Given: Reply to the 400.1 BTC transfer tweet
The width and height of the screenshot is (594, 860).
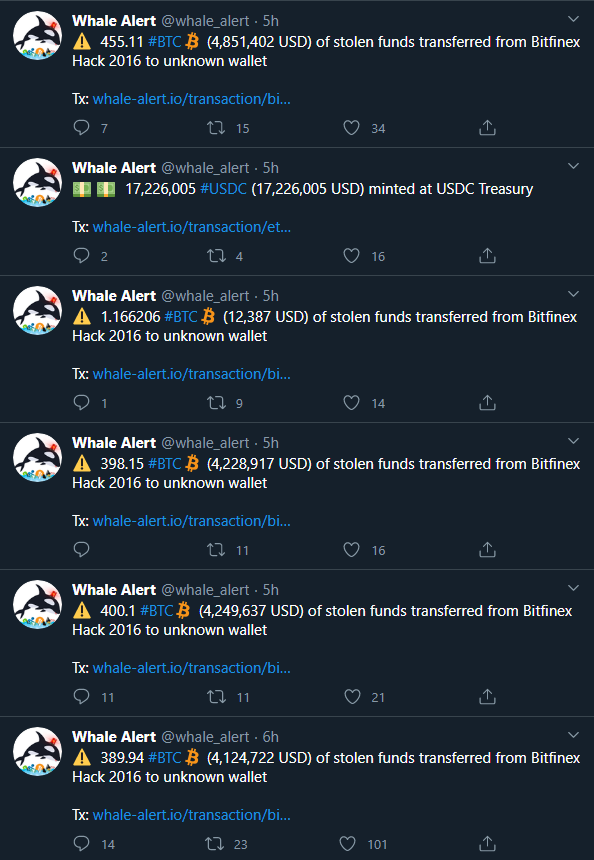Looking at the screenshot, I should [81, 697].
